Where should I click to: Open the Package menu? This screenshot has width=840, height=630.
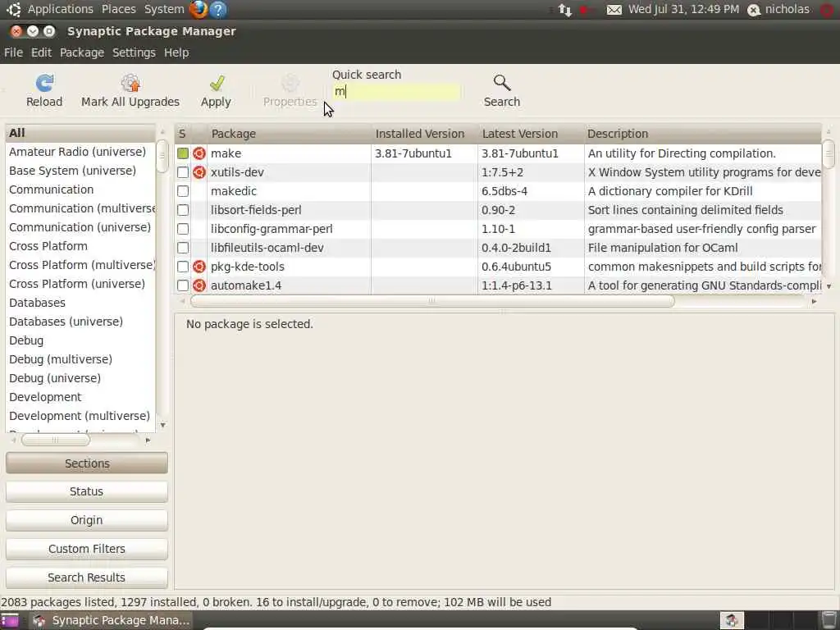[82, 52]
